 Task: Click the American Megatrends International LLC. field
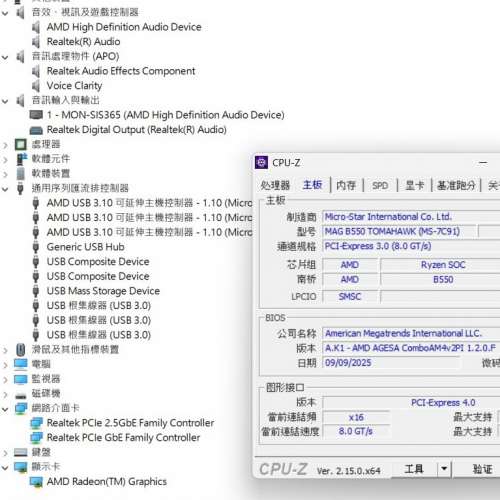pyautogui.click(x=411, y=334)
